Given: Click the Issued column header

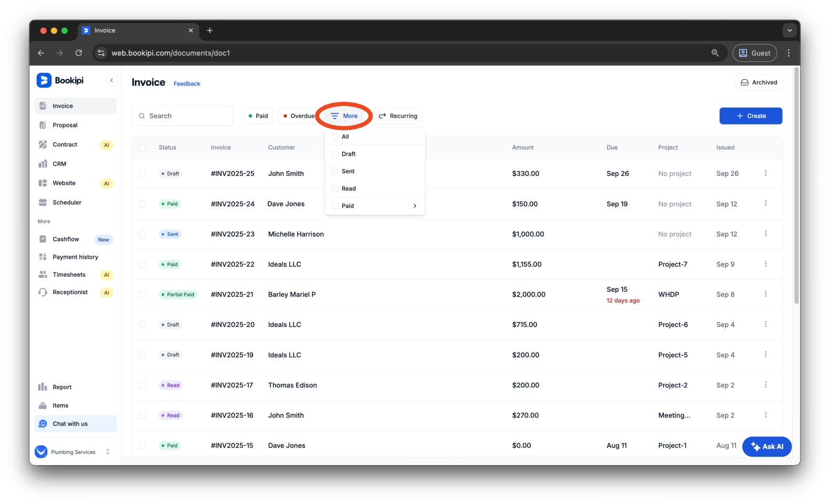Looking at the screenshot, I should pos(725,148).
